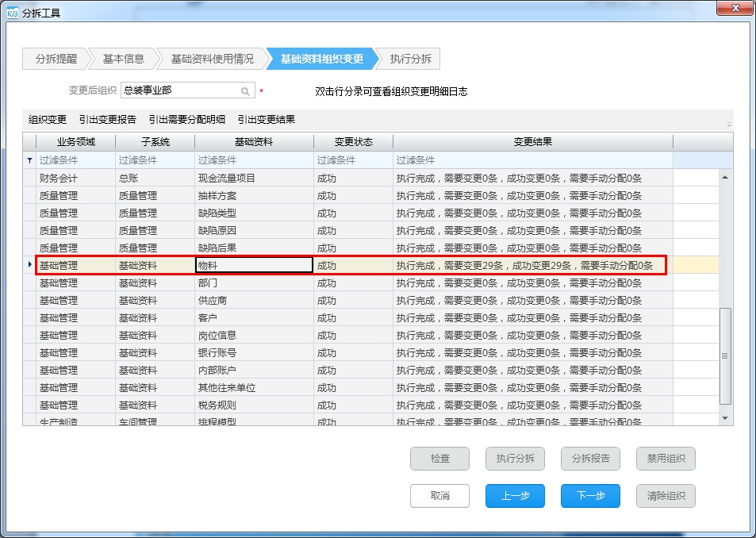Click the 取消 button
Screen dimensions: 756x538
(439, 496)
